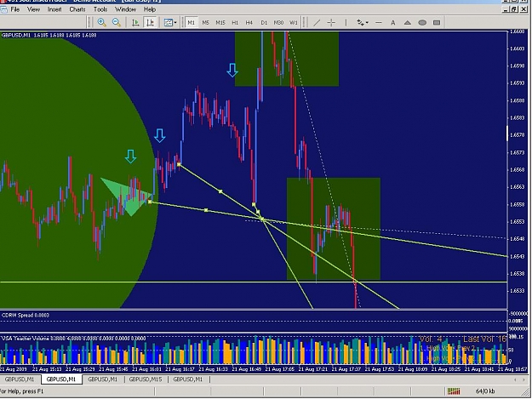Toggle the Chart Shift icon
The height and width of the screenshot is (399, 532).
(150, 22)
